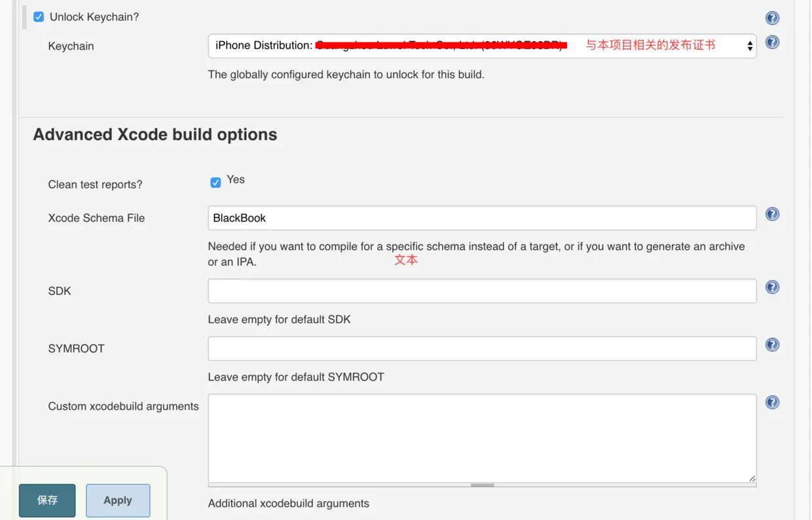The height and width of the screenshot is (520, 812).
Task: Focus the Custom xcodebuild arguments text area
Action: pyautogui.click(x=482, y=438)
